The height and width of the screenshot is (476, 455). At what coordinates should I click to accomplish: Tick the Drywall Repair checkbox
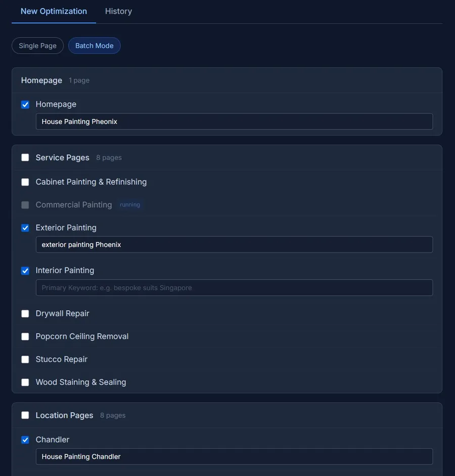25,314
